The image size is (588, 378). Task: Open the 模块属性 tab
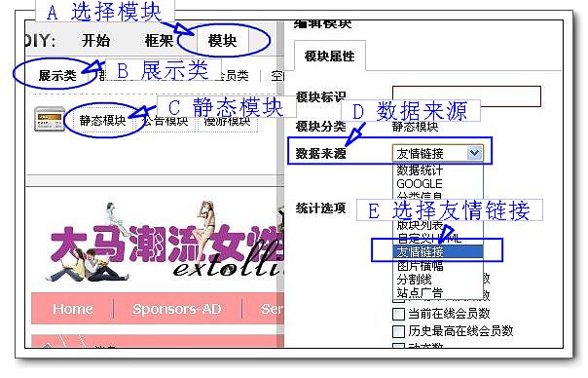[x=329, y=57]
